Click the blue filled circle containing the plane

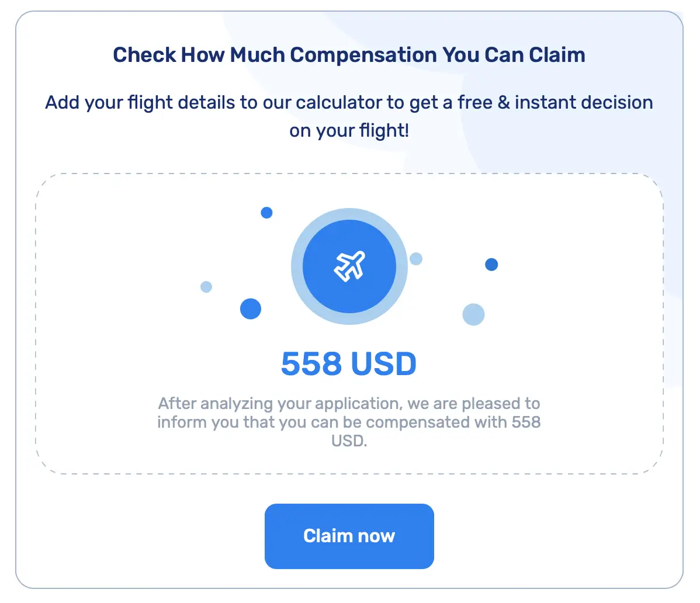[x=349, y=265]
